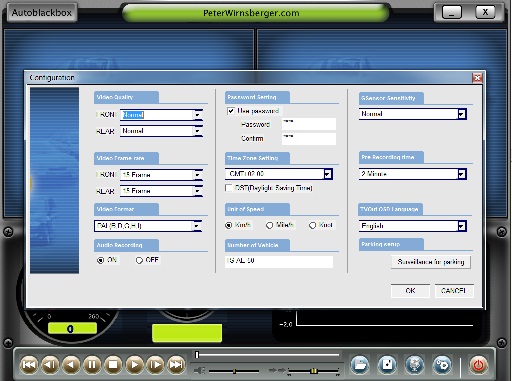The height and width of the screenshot is (381, 512).
Task: Confirm settings with OK button
Action: 410,291
